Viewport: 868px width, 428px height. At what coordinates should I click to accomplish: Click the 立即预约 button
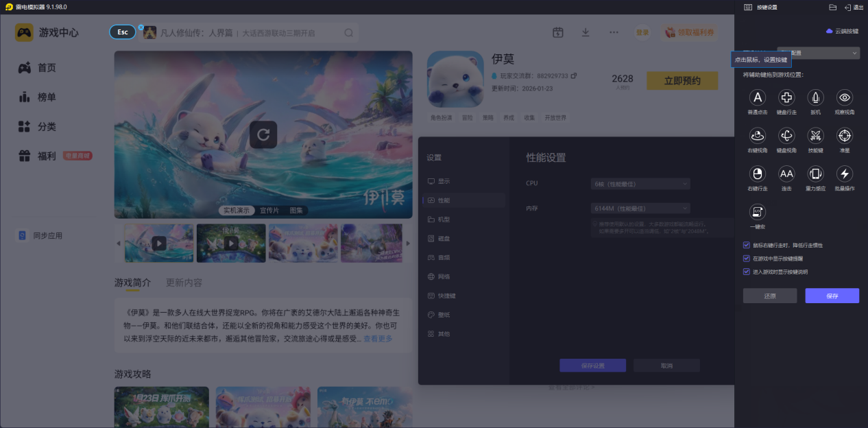[682, 80]
